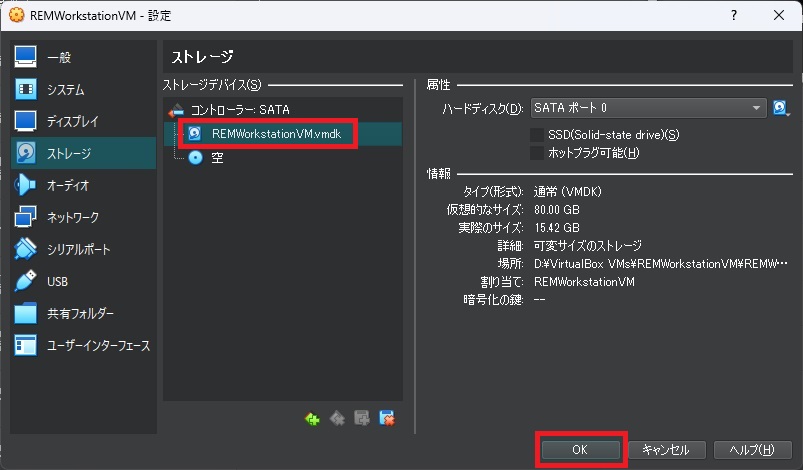The height and width of the screenshot is (470, 803).
Task: Open the 一般 (General) settings category
Action: (83, 57)
